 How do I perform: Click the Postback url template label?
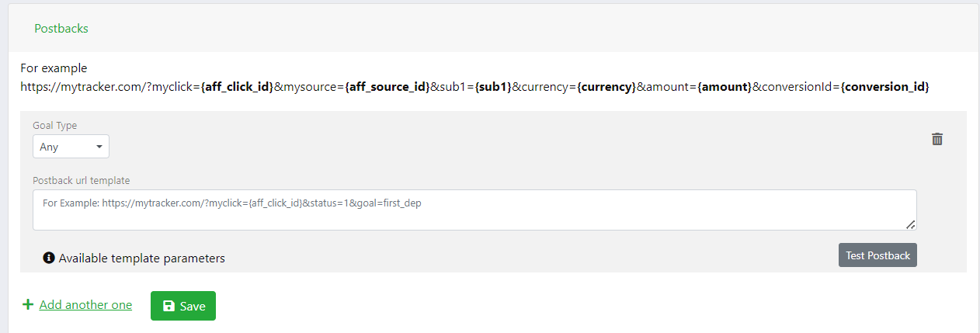(82, 180)
